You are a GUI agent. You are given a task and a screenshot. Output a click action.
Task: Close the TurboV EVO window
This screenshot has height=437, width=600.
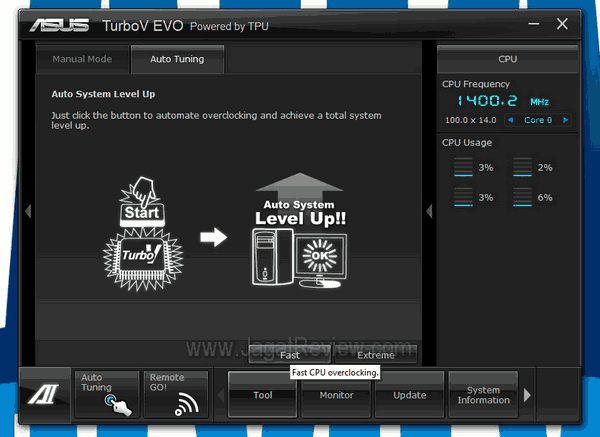[562, 23]
